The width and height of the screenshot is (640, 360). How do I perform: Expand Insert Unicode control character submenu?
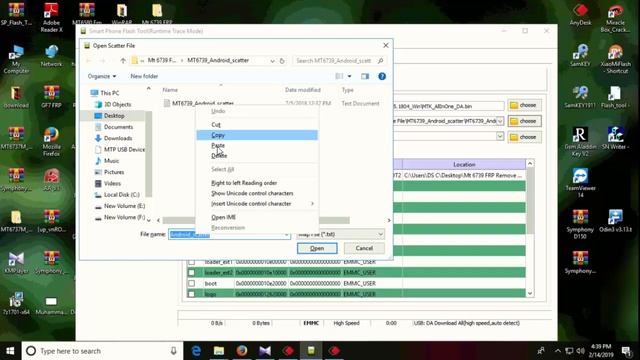(x=257, y=204)
